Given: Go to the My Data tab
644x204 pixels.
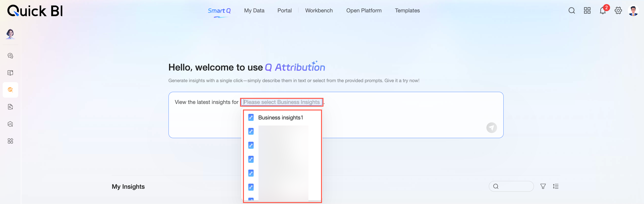Looking at the screenshot, I should pos(254,10).
